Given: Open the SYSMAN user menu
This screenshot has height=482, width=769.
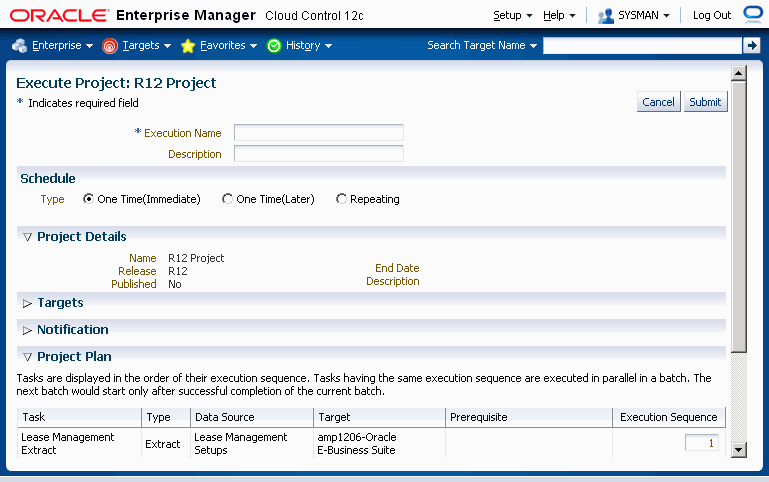Looking at the screenshot, I should 643,16.
